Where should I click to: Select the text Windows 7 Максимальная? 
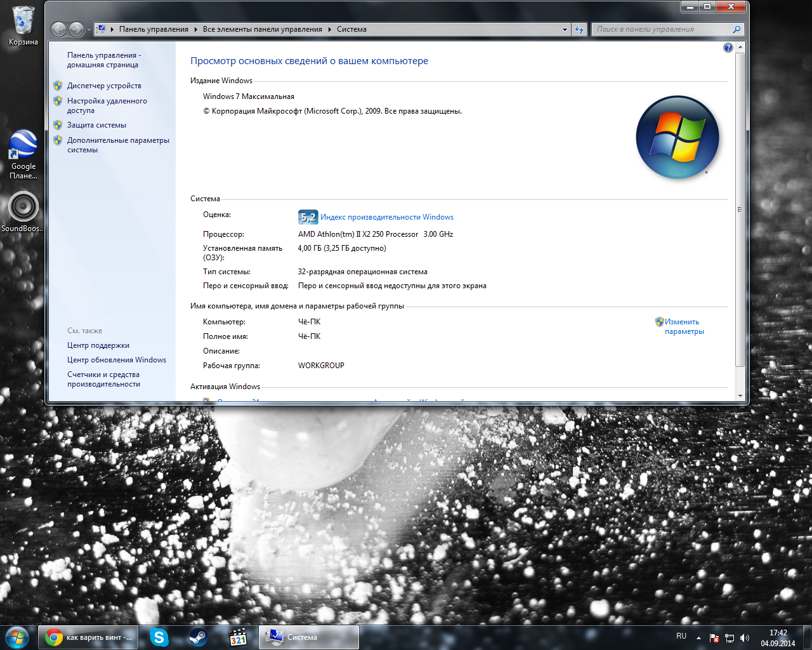pyautogui.click(x=249, y=96)
